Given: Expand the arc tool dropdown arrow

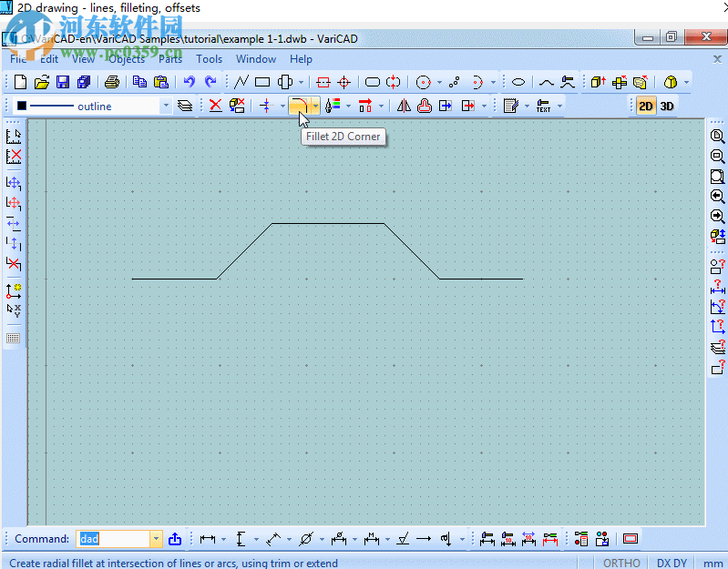Looking at the screenshot, I should (493, 82).
